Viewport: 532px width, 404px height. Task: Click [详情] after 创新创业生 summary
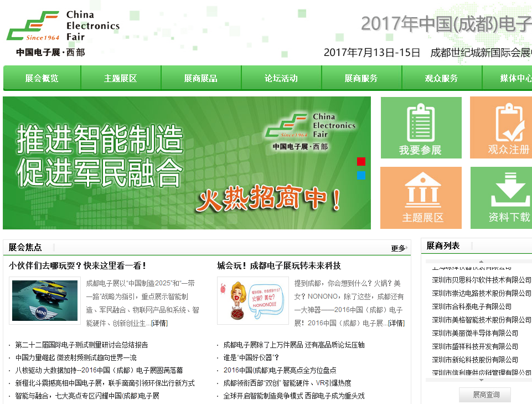(x=159, y=323)
